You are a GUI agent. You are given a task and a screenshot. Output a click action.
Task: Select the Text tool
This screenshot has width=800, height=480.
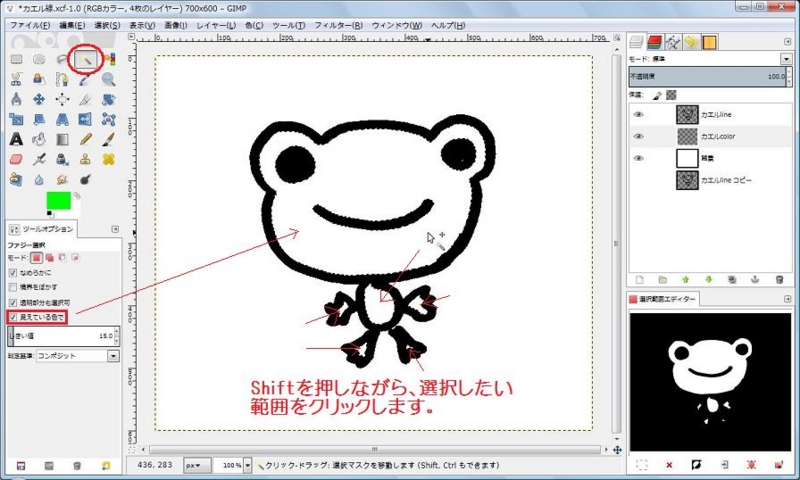click(16, 139)
